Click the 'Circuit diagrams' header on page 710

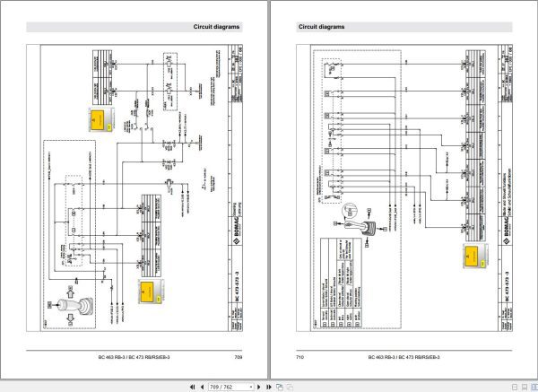pos(322,27)
